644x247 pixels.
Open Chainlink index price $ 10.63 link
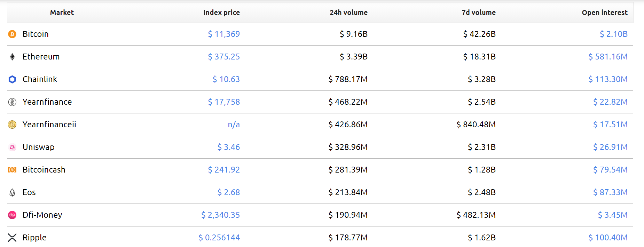coord(226,79)
